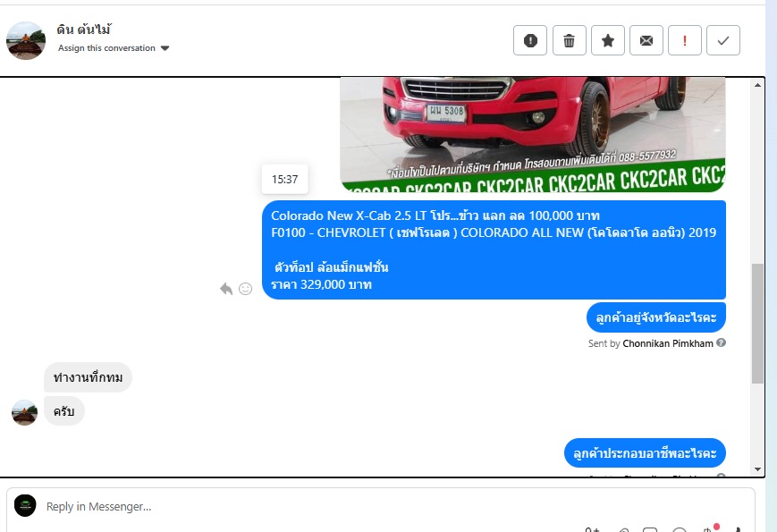Open the contact profile photo in the header
The height and width of the screenshot is (532, 777).
pyautogui.click(x=26, y=40)
